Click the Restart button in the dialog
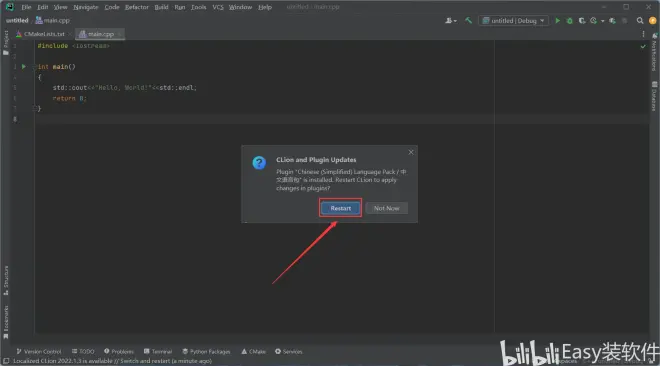 pos(340,208)
